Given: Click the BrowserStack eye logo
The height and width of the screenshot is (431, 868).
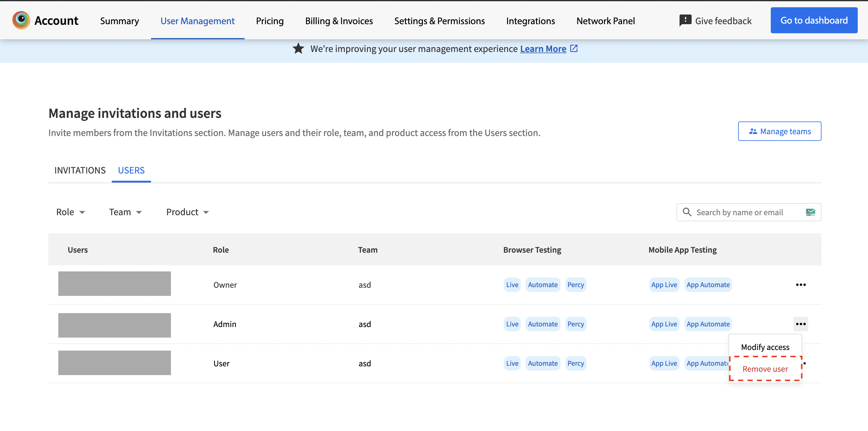Looking at the screenshot, I should coord(21,20).
